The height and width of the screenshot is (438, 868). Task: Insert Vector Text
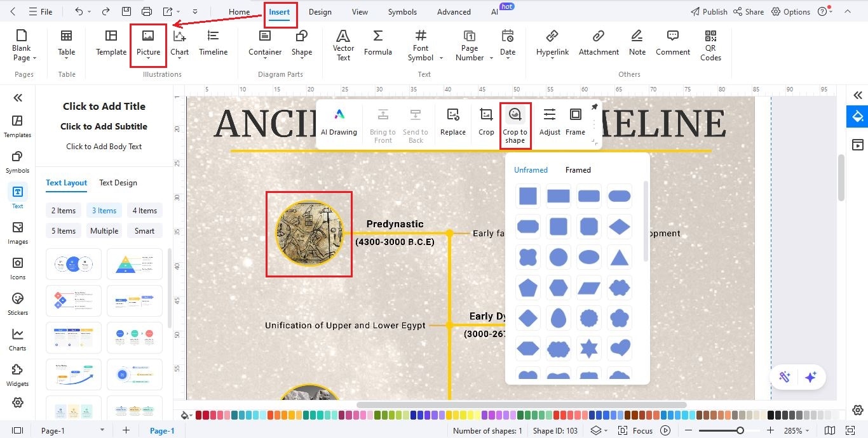[x=344, y=45]
